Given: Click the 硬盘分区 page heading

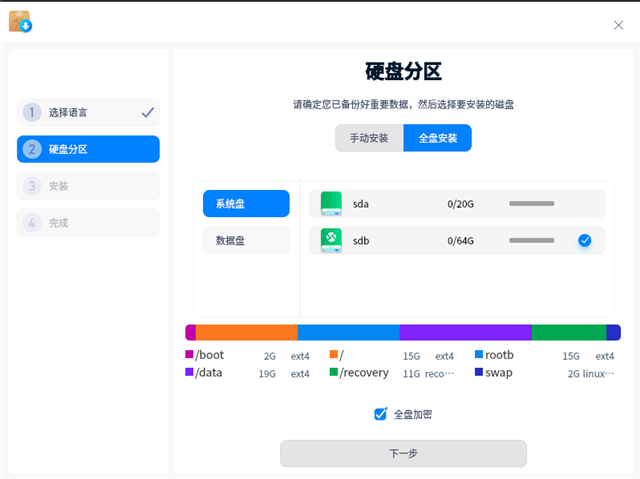Looking at the screenshot, I should [403, 71].
